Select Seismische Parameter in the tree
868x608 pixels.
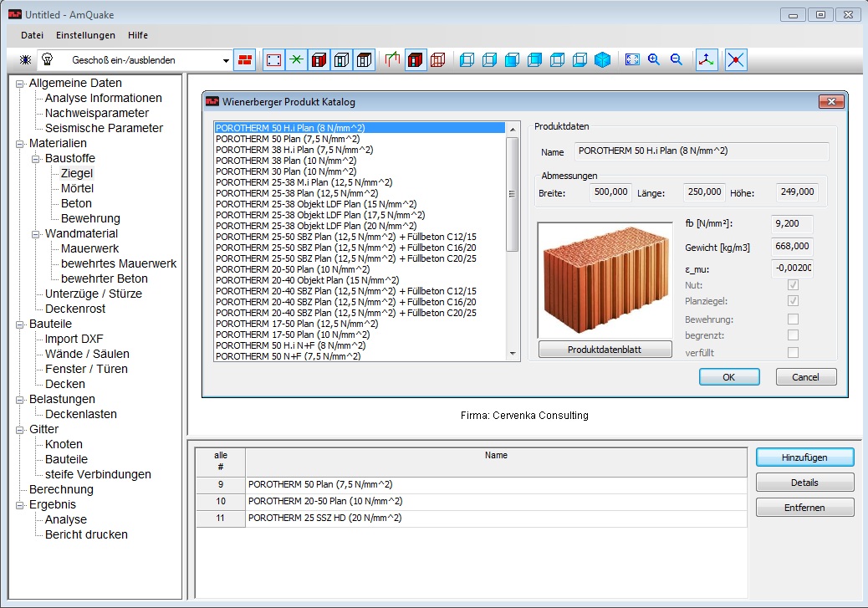[x=104, y=128]
